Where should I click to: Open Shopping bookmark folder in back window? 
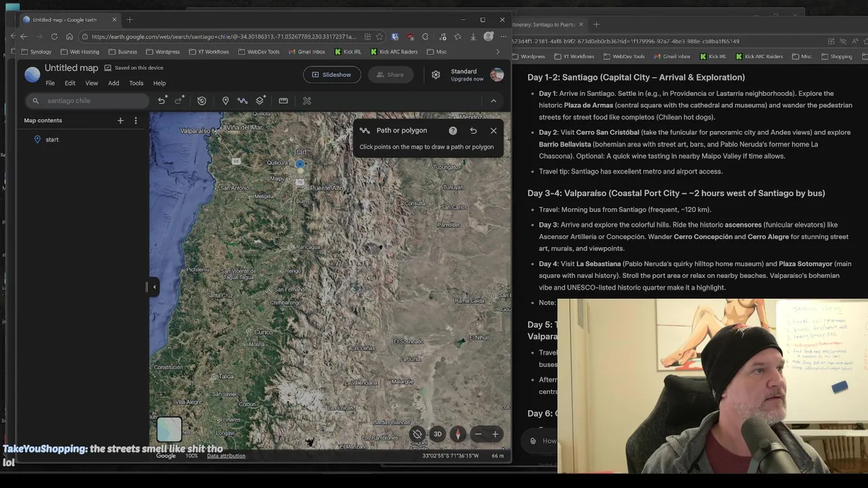pyautogui.click(x=835, y=57)
